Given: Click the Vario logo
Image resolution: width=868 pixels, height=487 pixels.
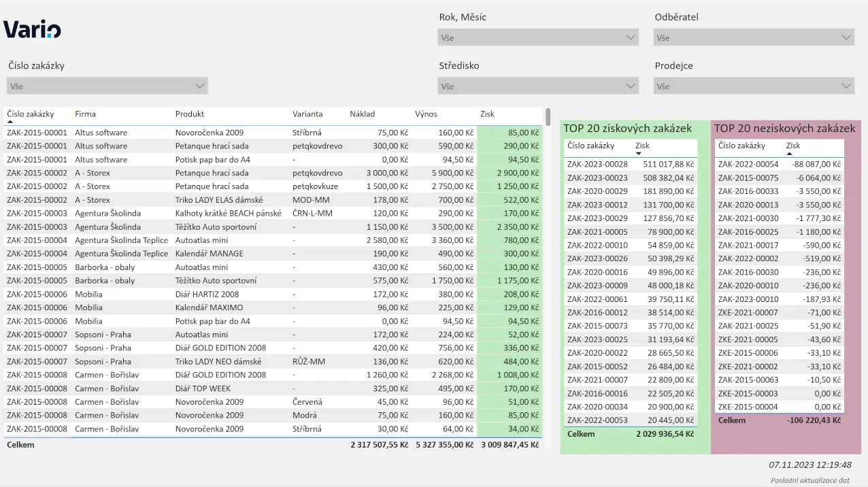Looking at the screenshot, I should click(32, 29).
